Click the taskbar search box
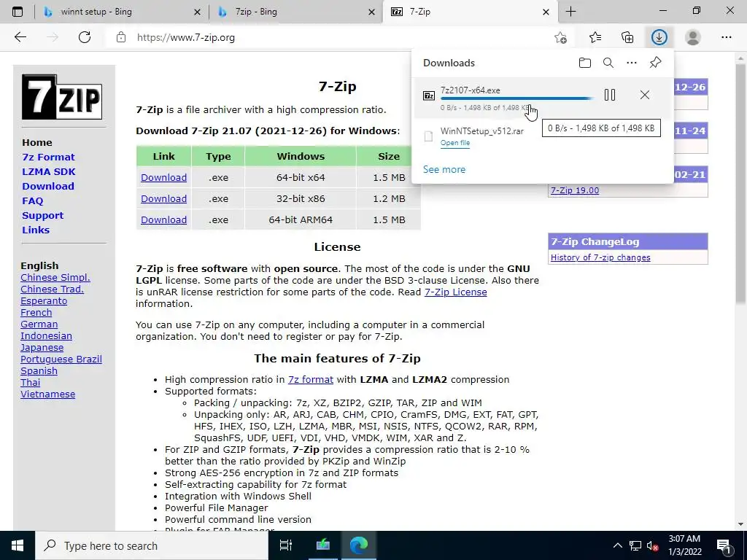747x560 pixels. point(152,545)
